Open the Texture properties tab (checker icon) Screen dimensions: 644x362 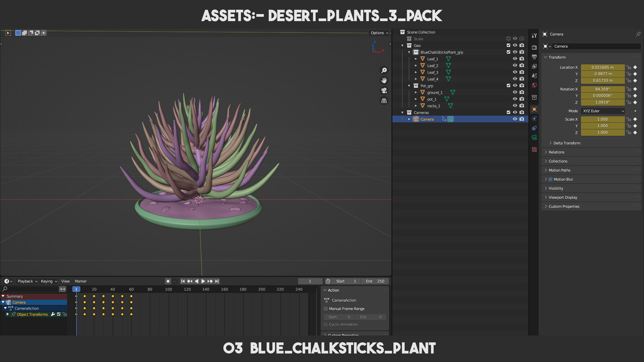tap(534, 150)
